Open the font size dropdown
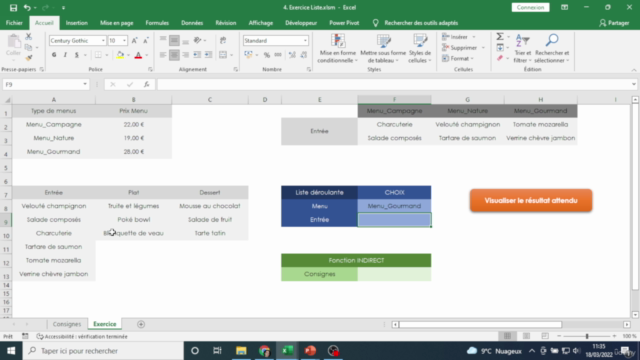 click(x=124, y=40)
